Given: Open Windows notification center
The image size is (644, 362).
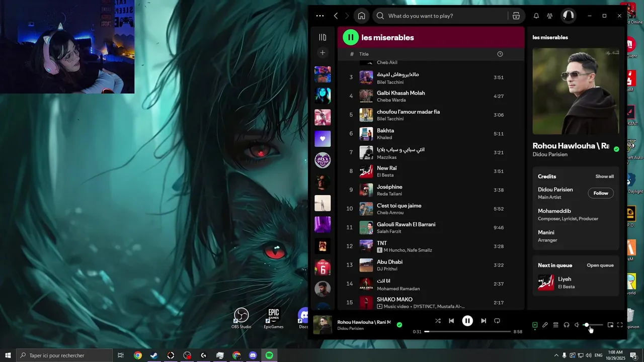Looking at the screenshot, I should pos(633,355).
